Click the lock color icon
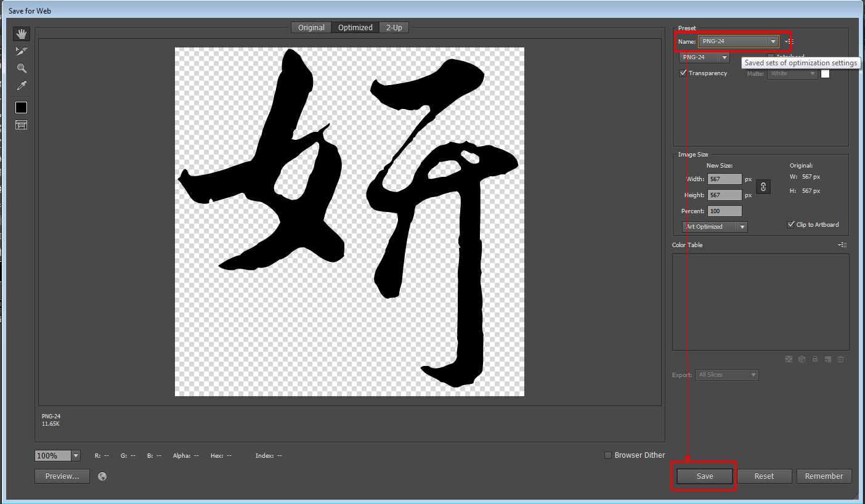Screen dimensions: 865x504 (x=814, y=359)
